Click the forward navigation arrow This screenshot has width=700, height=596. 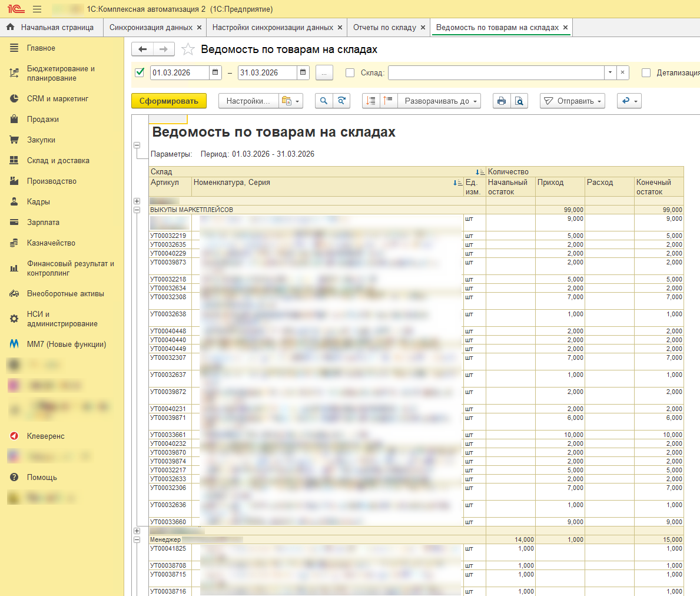(164, 49)
